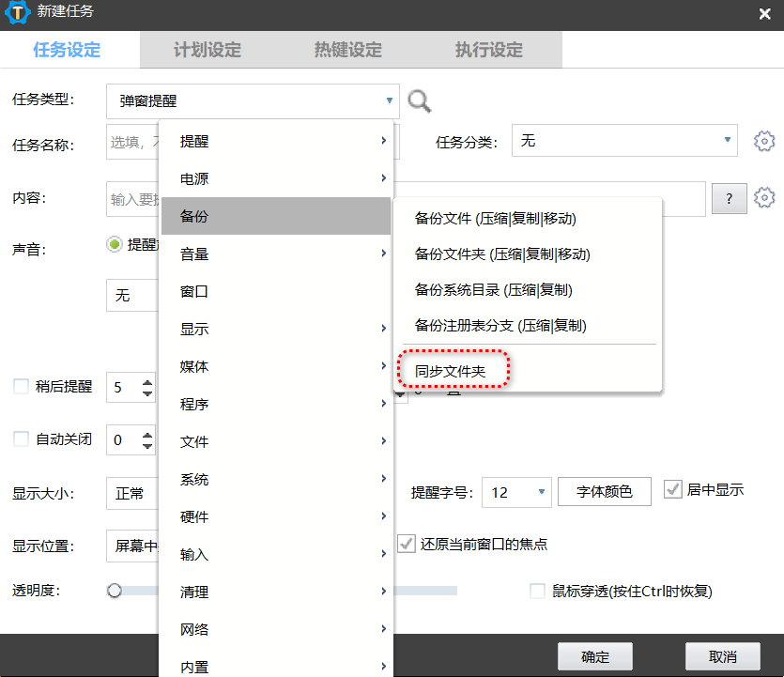Click the 确定 button
Image resolution: width=784 pixels, height=677 pixels.
(x=594, y=656)
